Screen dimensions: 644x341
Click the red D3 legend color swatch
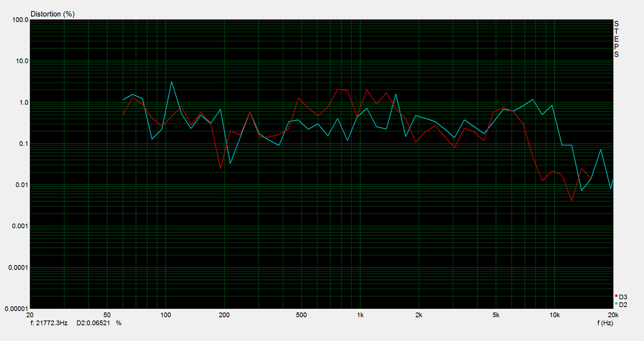tap(616, 296)
